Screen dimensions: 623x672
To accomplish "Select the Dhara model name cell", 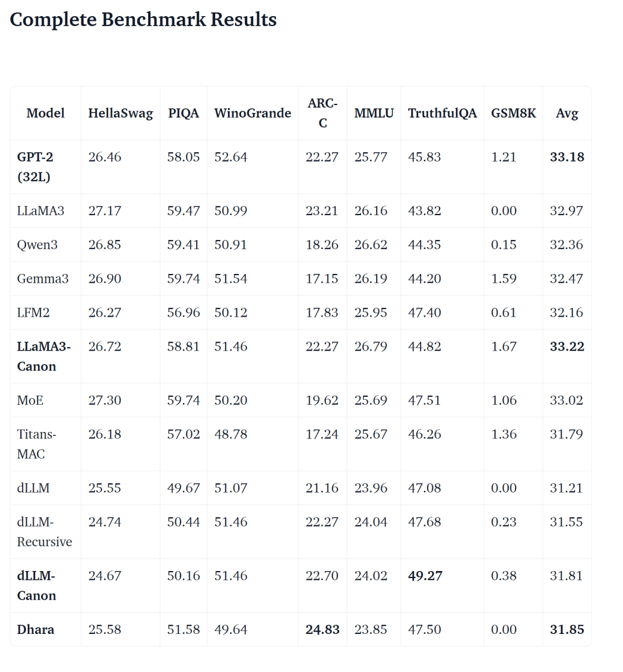I will 36,629.
